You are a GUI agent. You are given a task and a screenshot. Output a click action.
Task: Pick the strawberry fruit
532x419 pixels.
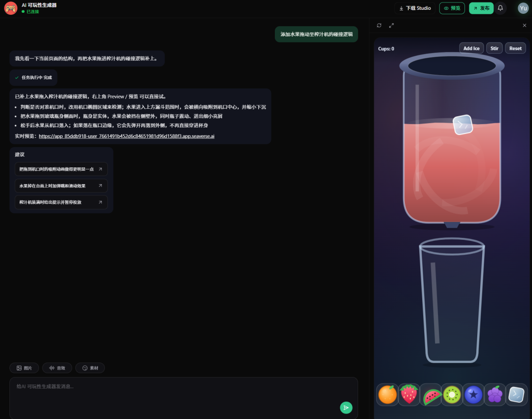409,394
